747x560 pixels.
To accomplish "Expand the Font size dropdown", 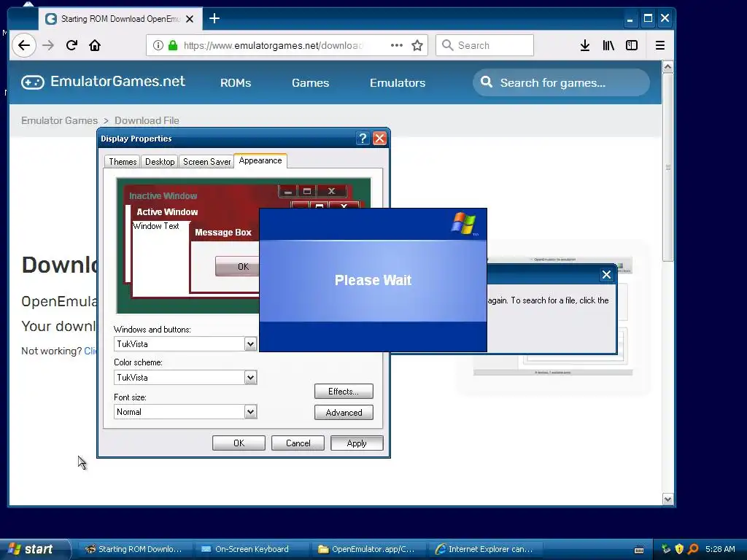I will tap(250, 412).
